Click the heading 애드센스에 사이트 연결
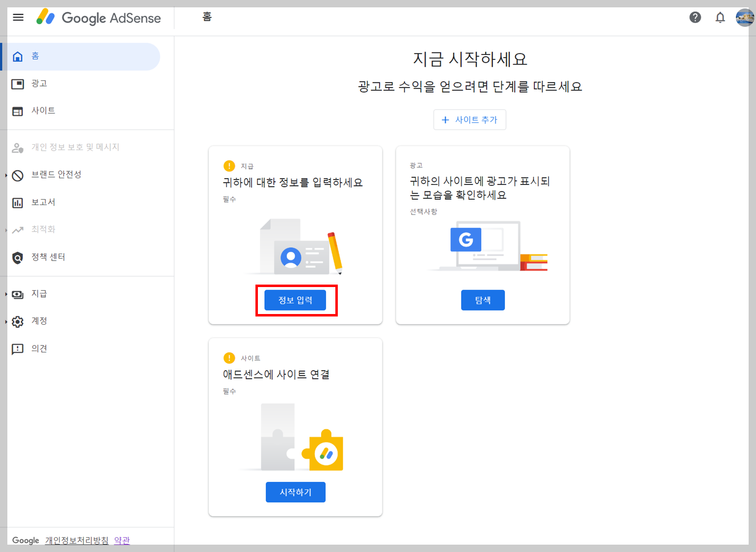 (x=276, y=374)
